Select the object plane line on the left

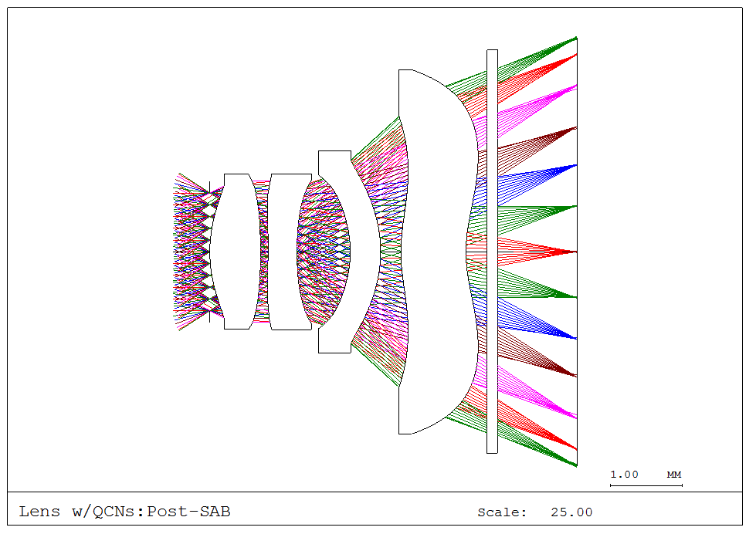209,251
